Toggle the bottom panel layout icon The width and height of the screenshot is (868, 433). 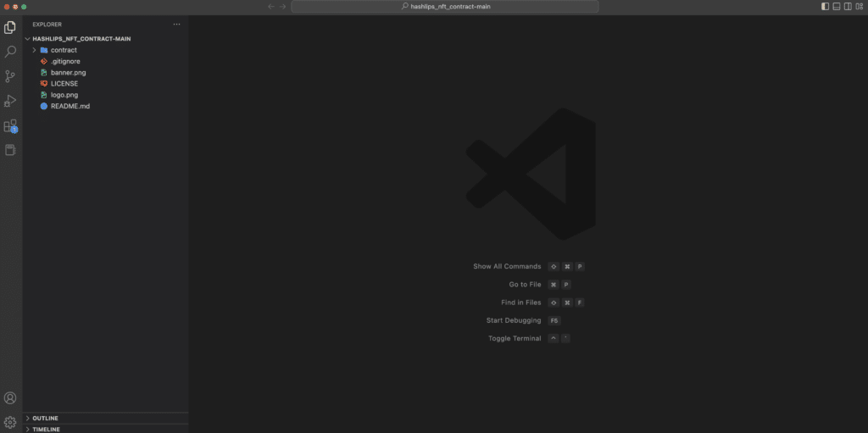click(837, 7)
